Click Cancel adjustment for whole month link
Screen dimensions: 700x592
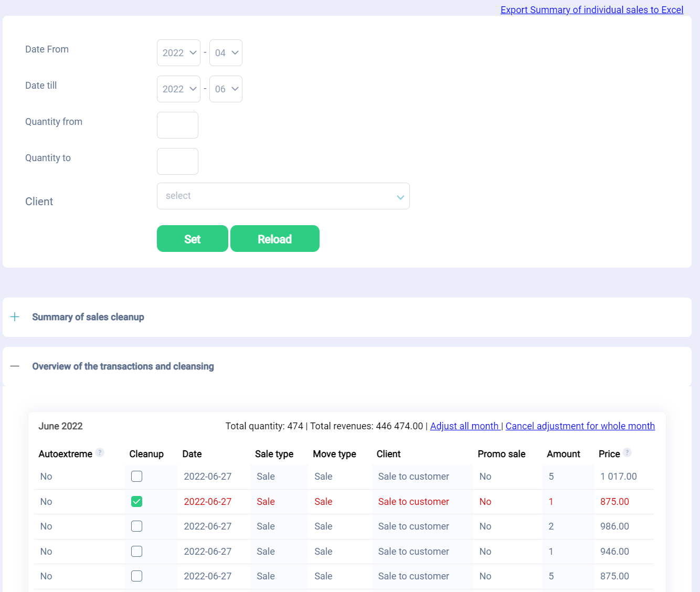pyautogui.click(x=580, y=426)
